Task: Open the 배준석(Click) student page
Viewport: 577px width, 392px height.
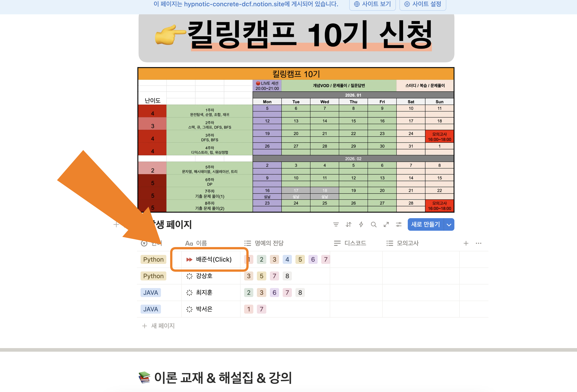Action: tap(214, 259)
